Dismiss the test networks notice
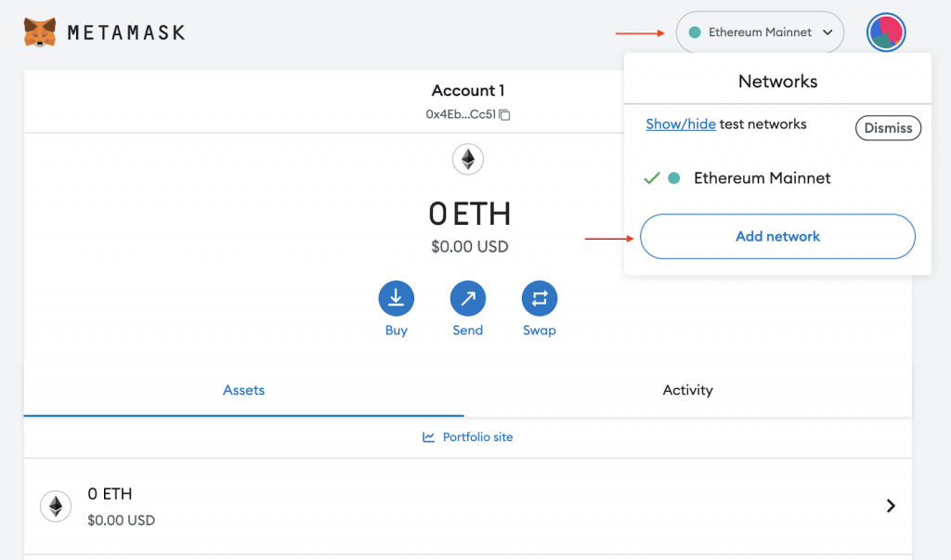This screenshot has width=951, height=560. coord(888,128)
